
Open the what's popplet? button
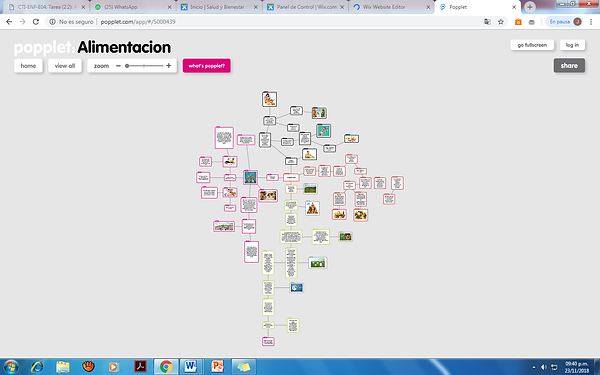pyautogui.click(x=207, y=66)
